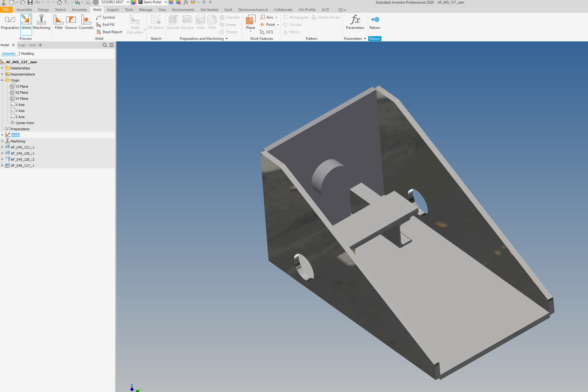This screenshot has width=588, height=392.
Task: Switch browser view to Modeling
Action: click(x=27, y=54)
